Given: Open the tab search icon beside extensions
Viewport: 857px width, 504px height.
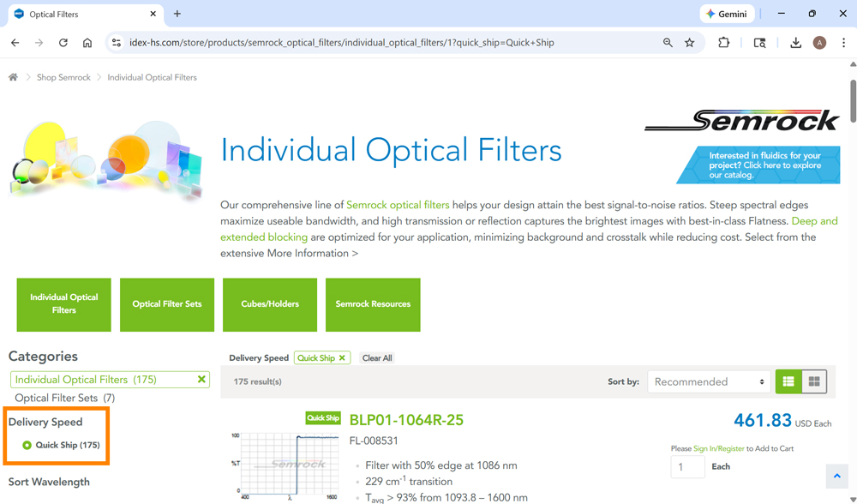Looking at the screenshot, I should click(759, 43).
